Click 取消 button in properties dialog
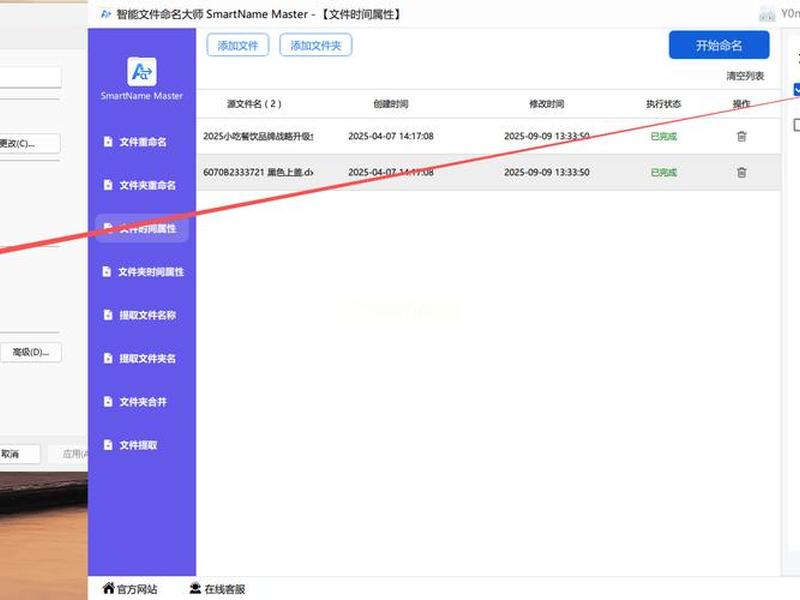Image resolution: width=800 pixels, height=600 pixels. [19, 454]
